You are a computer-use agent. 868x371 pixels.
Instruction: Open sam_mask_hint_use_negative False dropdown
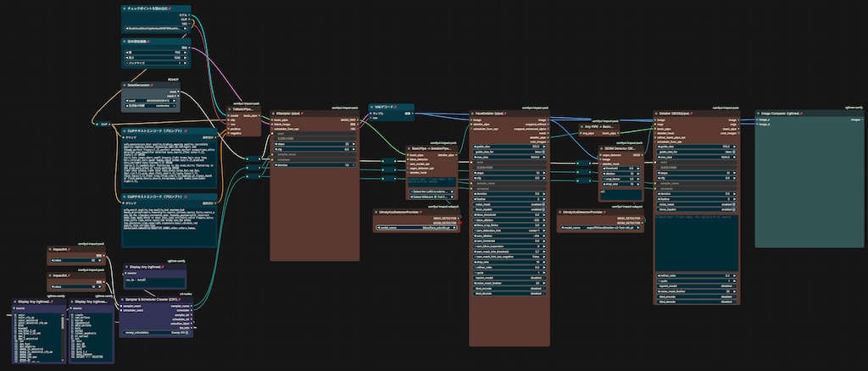(509, 257)
